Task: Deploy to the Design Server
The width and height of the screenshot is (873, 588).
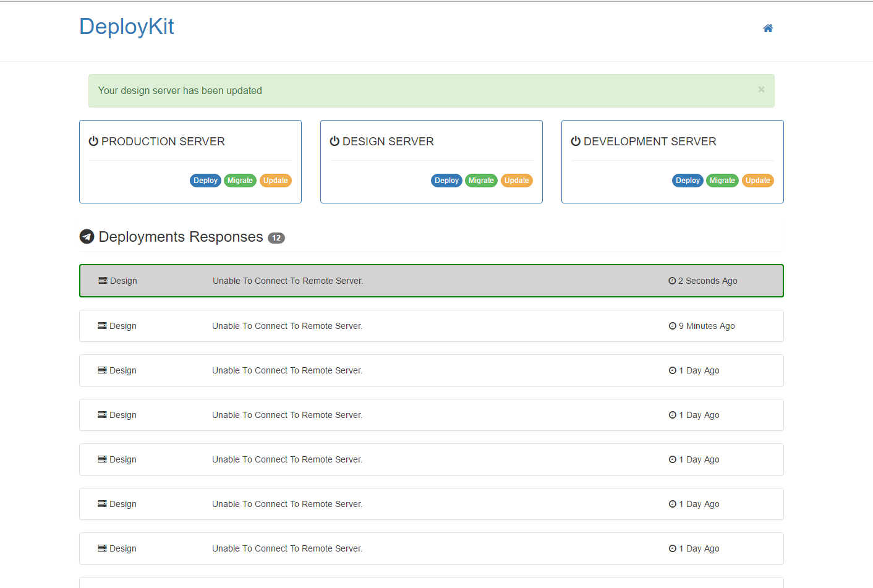Action: pyautogui.click(x=446, y=181)
